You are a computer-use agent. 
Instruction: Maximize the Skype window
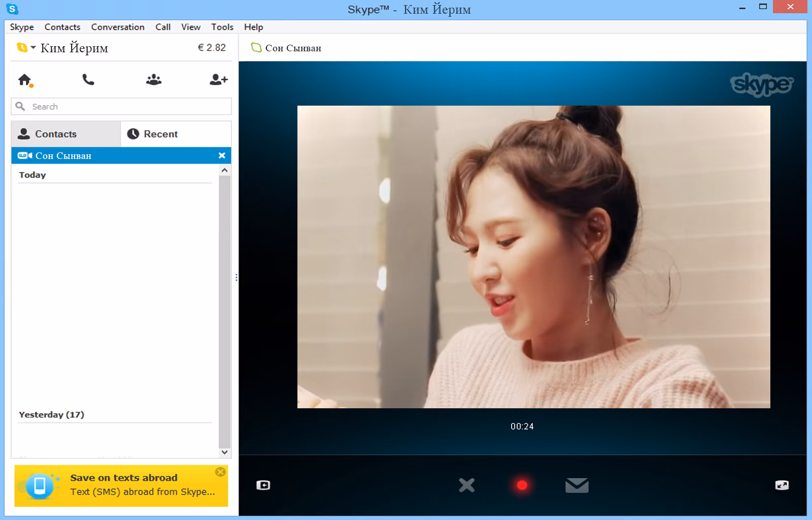[763, 7]
